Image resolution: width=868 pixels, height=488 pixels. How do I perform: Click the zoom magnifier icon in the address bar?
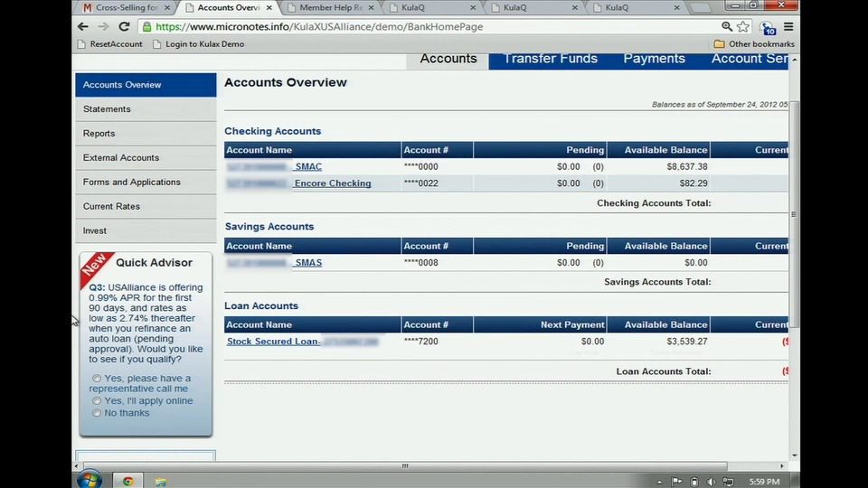click(x=726, y=26)
